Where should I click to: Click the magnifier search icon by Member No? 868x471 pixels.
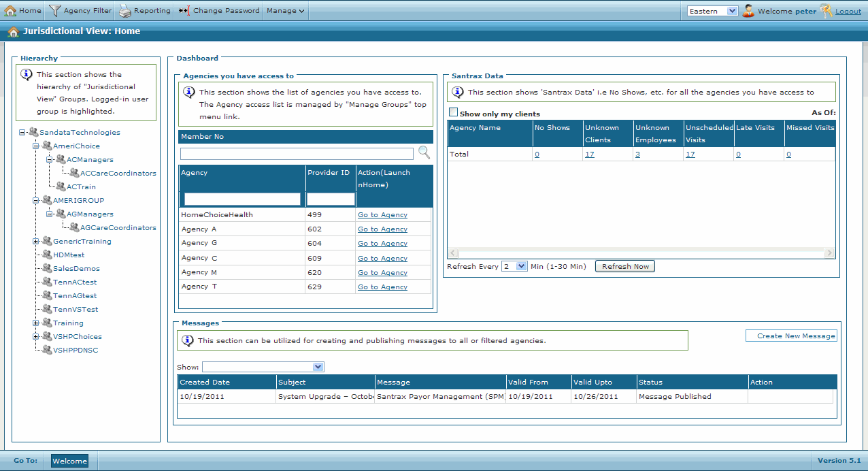point(424,152)
